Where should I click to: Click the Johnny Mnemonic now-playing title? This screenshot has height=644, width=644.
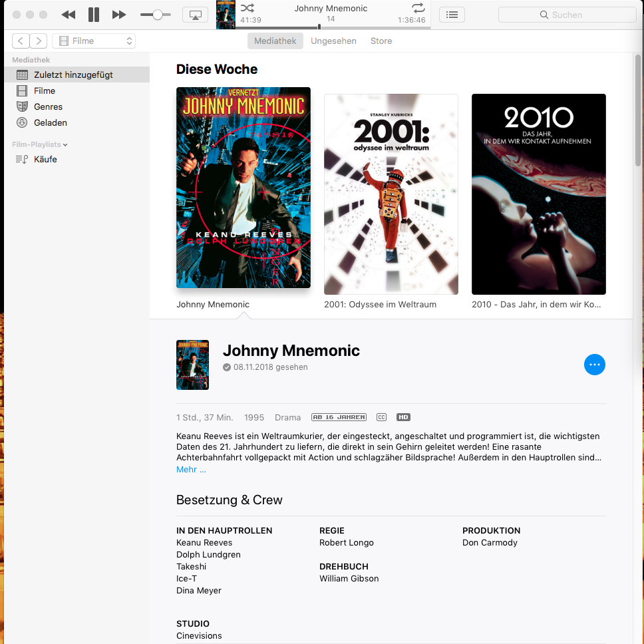click(331, 8)
